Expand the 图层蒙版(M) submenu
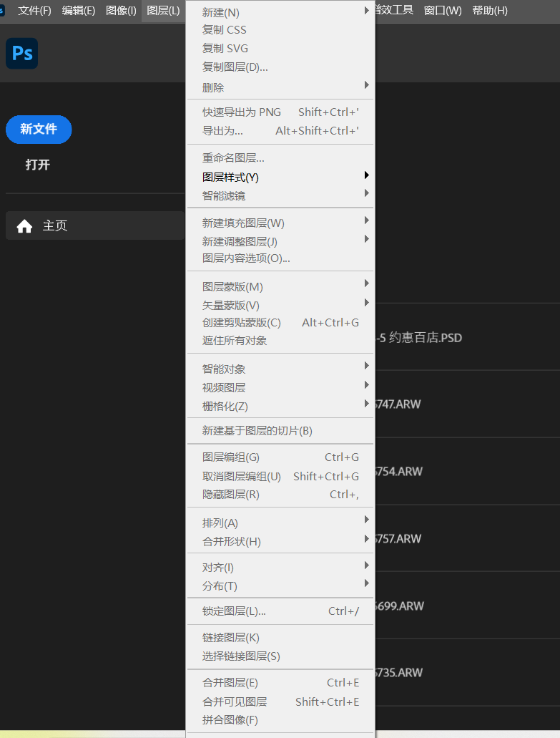 tap(280, 286)
